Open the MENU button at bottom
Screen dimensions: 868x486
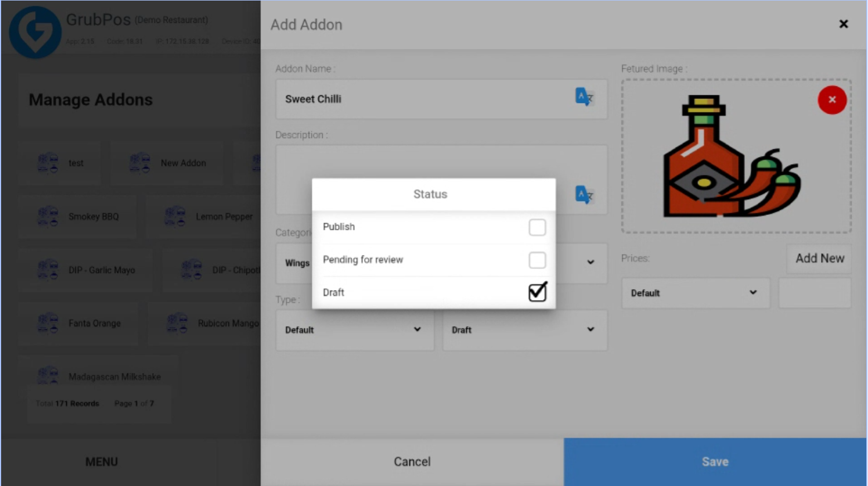point(101,462)
